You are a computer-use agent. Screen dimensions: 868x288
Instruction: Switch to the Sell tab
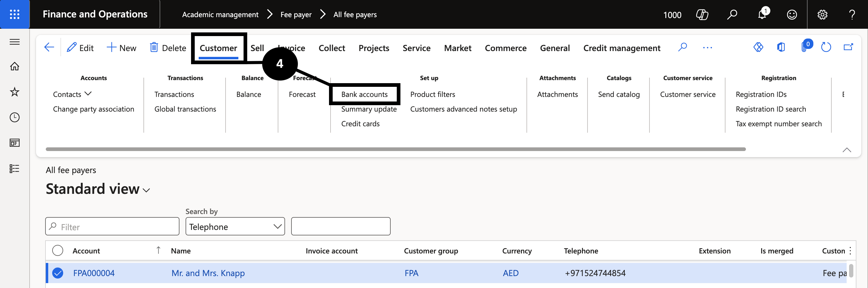pyautogui.click(x=257, y=48)
